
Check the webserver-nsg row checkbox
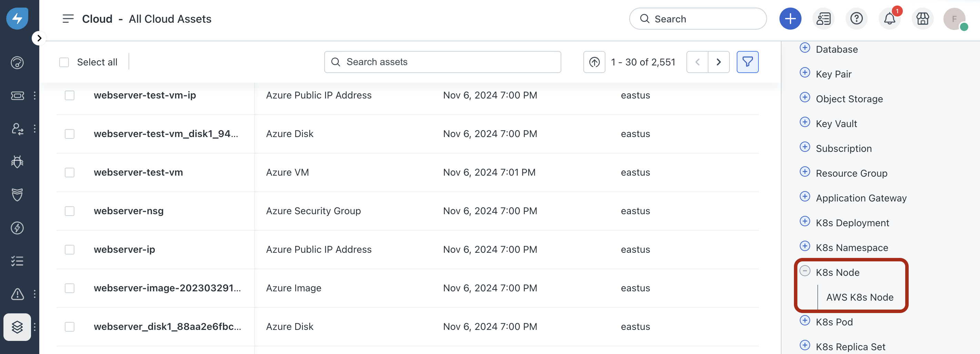(69, 211)
